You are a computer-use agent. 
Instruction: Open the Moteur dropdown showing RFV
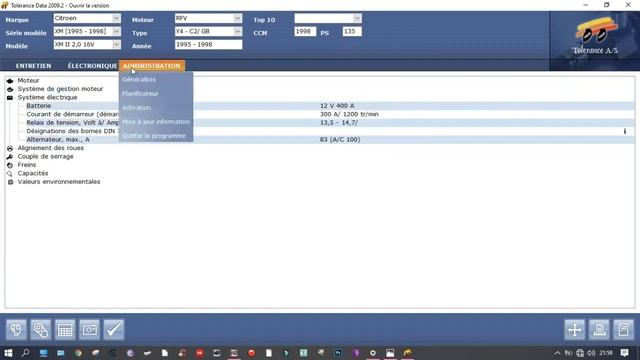pos(238,18)
